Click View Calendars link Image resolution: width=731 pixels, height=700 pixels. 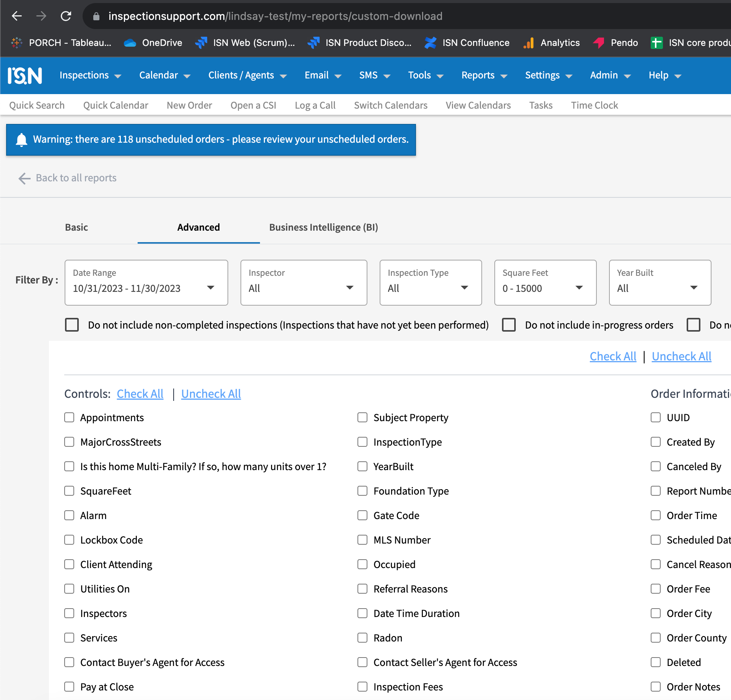(x=478, y=105)
